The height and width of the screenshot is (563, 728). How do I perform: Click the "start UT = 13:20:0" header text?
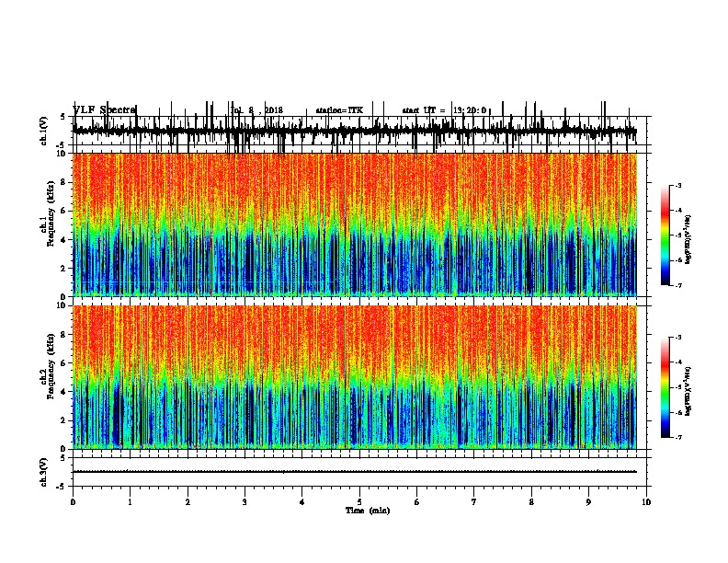point(444,110)
